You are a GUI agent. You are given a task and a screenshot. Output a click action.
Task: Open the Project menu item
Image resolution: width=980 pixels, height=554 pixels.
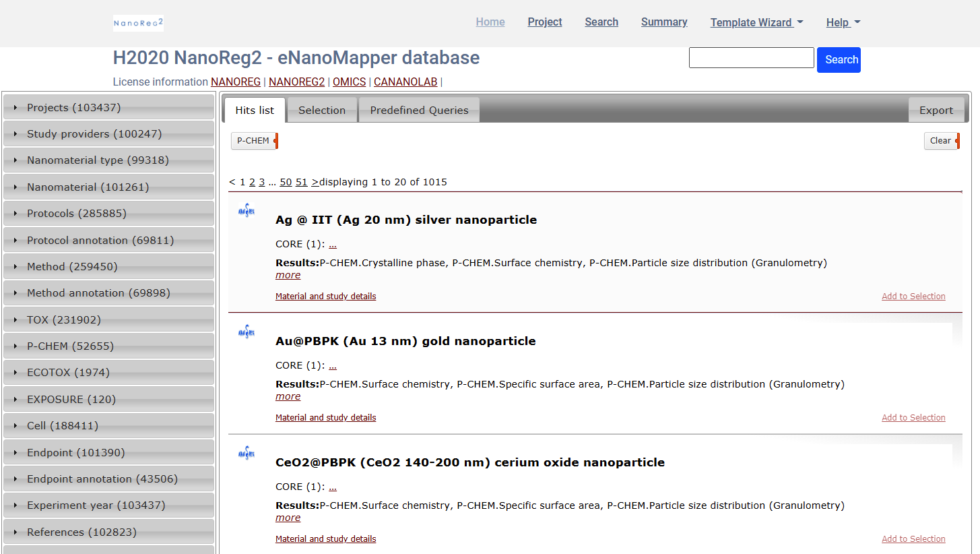(x=544, y=22)
